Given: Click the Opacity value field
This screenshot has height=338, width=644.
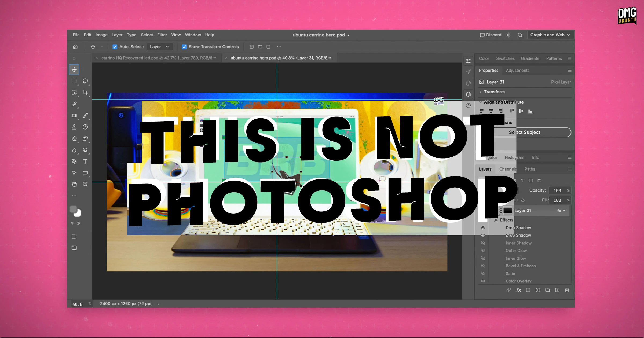Looking at the screenshot, I should pos(557,190).
